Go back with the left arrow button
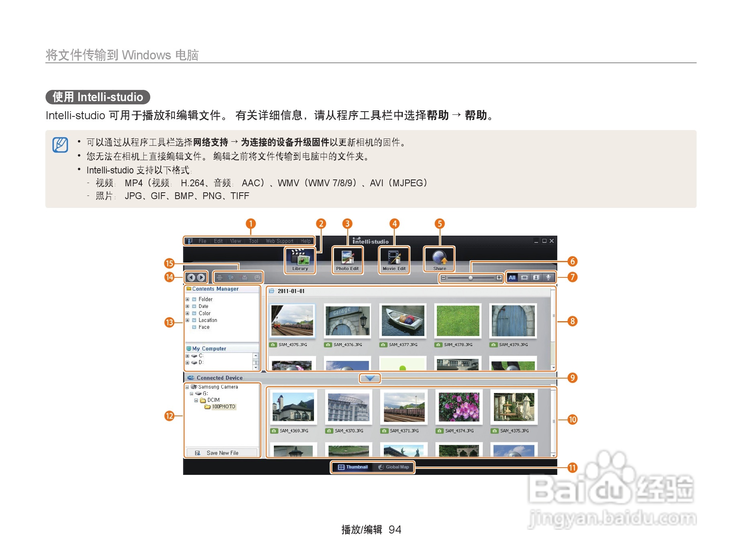Screen dimensions: 742x560 [191, 277]
